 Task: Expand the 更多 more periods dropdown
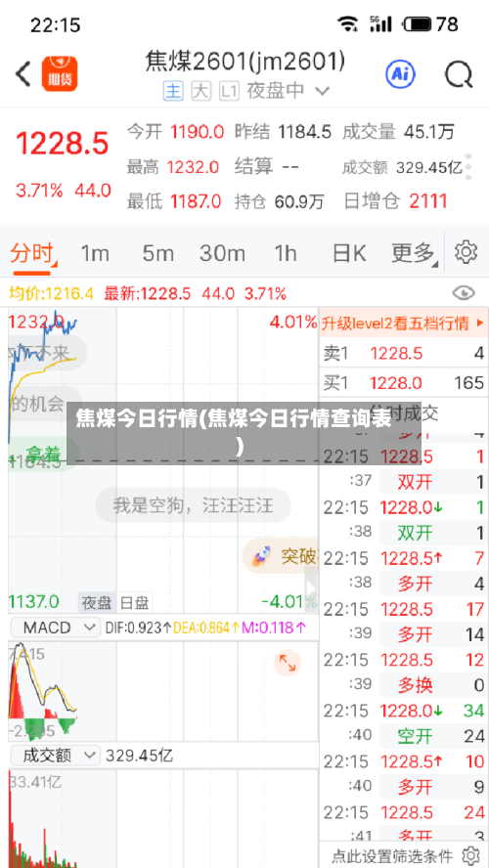(x=415, y=253)
